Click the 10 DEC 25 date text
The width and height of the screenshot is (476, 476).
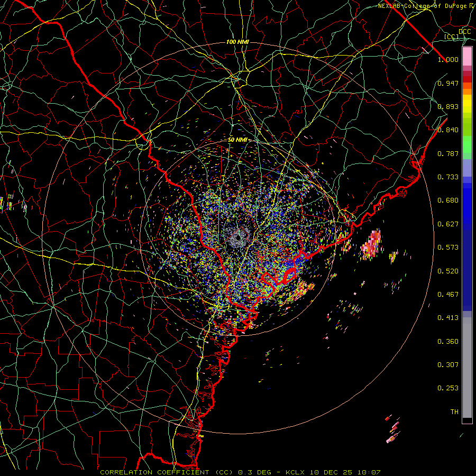click(x=331, y=472)
